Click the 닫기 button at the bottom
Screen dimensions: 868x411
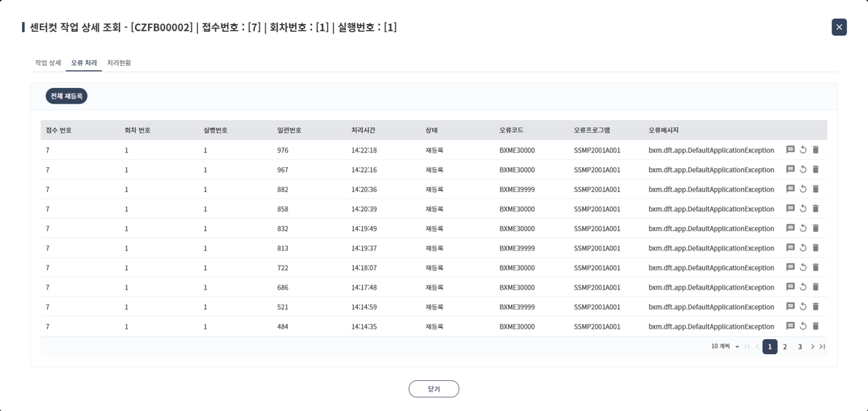click(x=434, y=388)
